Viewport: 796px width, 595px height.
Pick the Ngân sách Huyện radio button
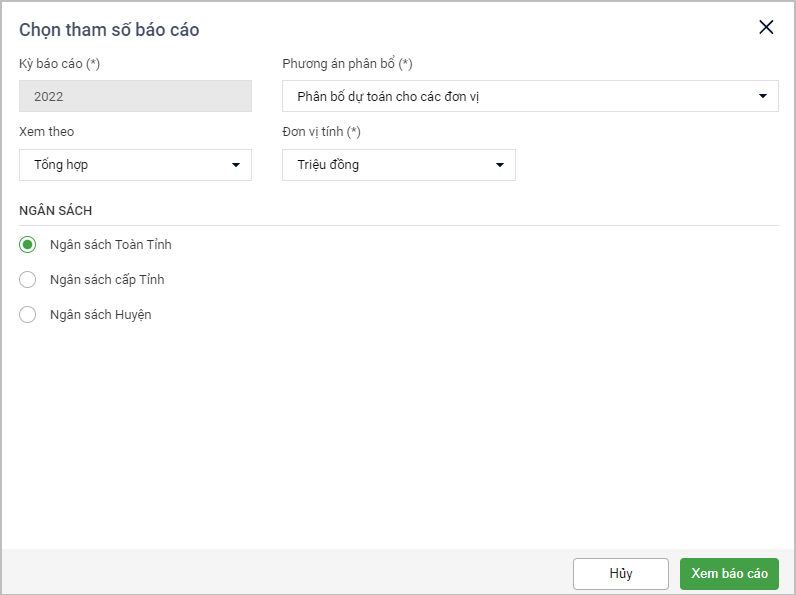pos(28,315)
